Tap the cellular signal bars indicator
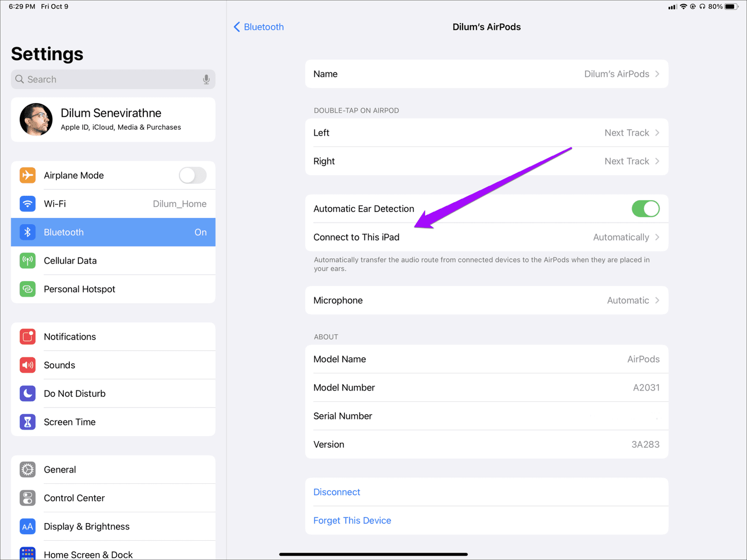Viewport: 747px width, 560px height. point(672,6)
